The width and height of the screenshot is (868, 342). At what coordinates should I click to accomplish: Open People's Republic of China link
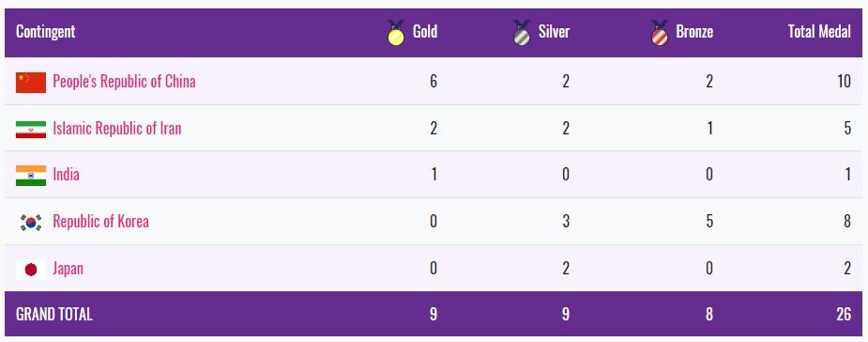pos(124,82)
